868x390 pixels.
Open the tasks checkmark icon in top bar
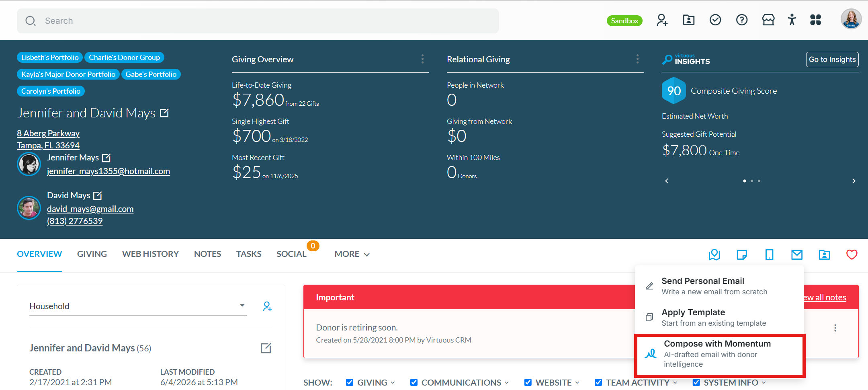715,20
